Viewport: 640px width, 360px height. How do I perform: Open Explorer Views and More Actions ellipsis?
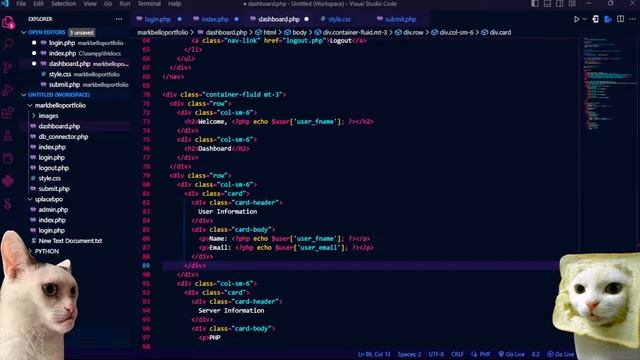coord(119,19)
